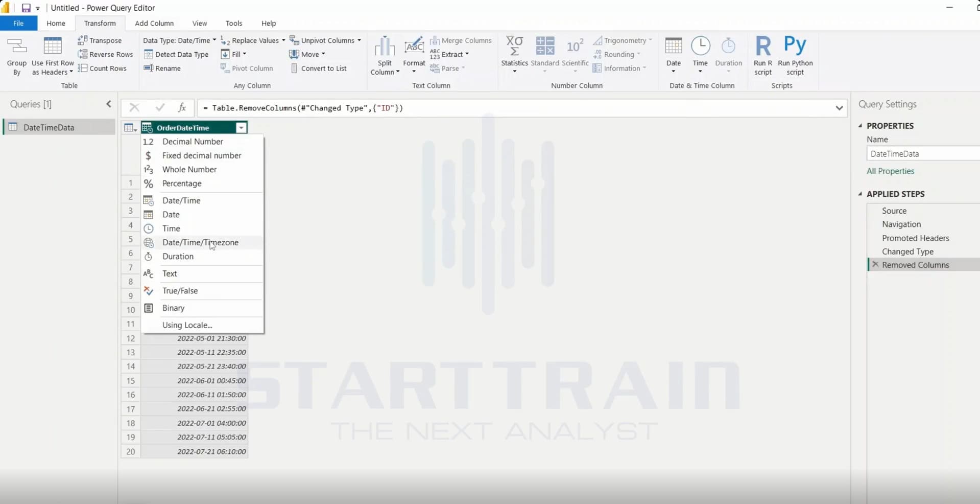Choose Text data type

203,273
